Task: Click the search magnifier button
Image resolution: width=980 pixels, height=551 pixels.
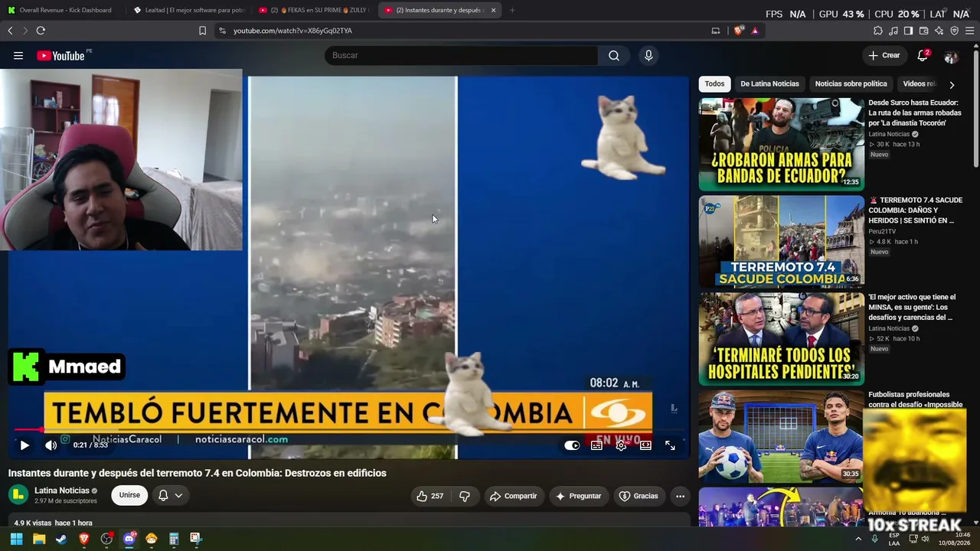Action: pos(614,55)
